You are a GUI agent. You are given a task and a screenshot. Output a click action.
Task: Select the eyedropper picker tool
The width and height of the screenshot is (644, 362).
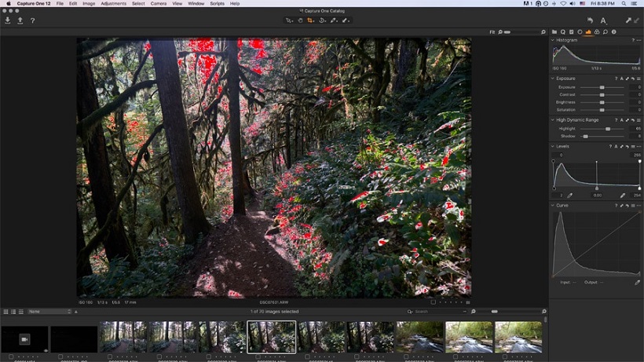pyautogui.click(x=334, y=20)
